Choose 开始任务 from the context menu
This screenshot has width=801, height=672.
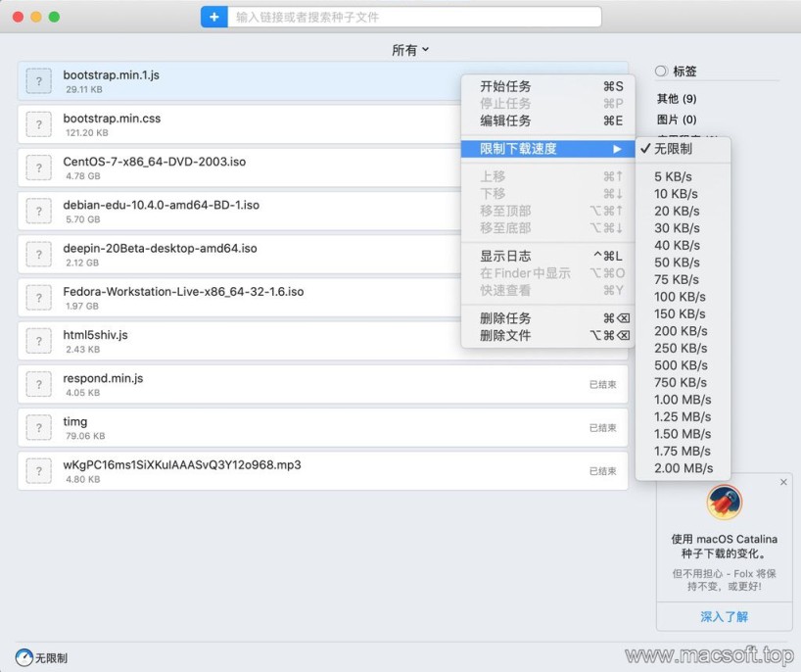click(505, 86)
